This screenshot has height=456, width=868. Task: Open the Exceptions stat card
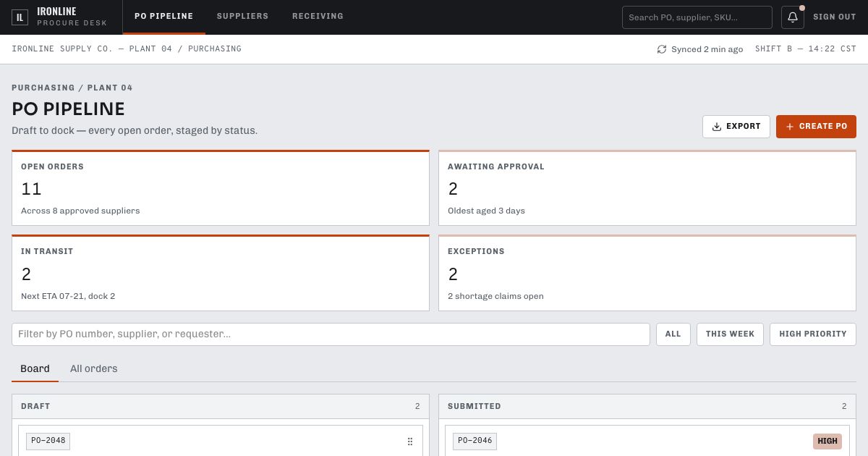click(x=647, y=273)
